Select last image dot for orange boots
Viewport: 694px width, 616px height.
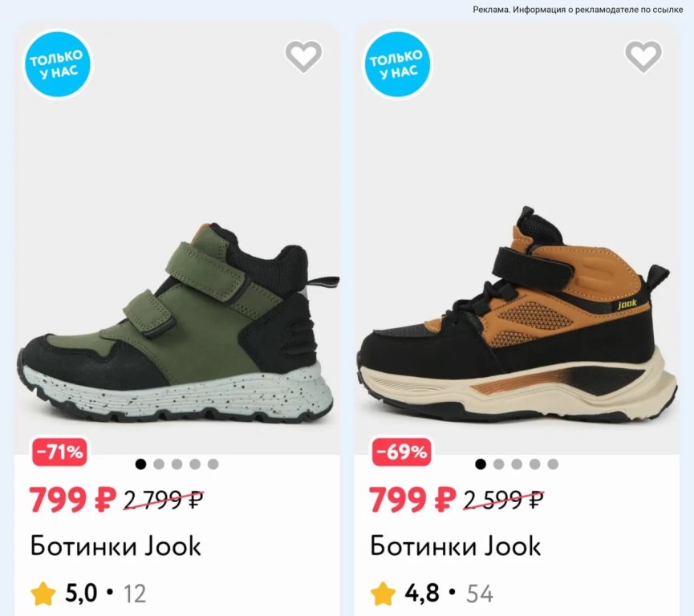point(553,464)
